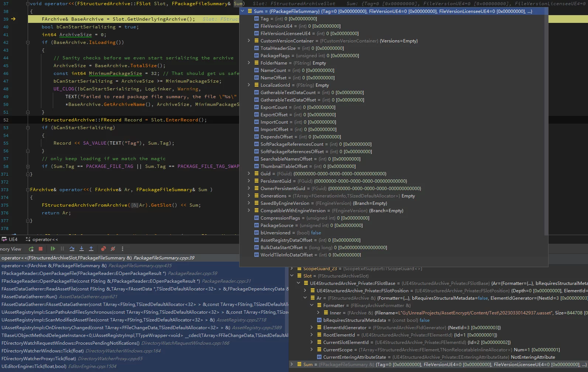
Task: Expand the RootElementId variable
Action: click(x=312, y=335)
